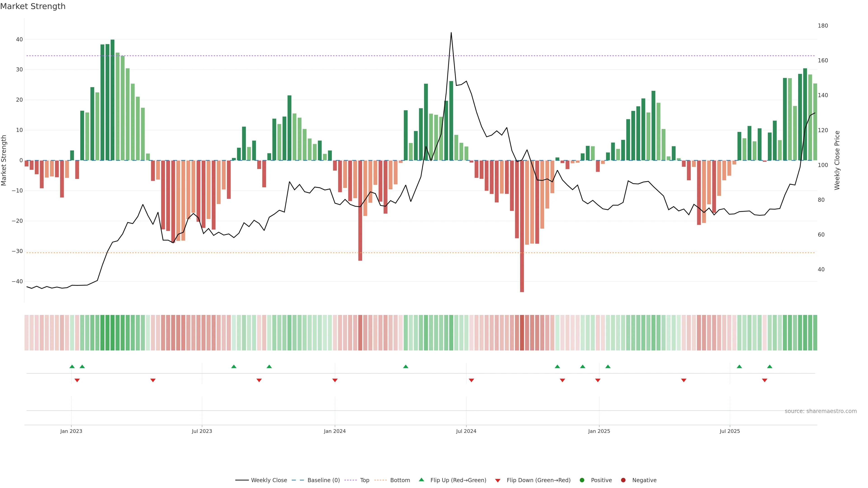Toggle the Flip Up (Red→Green) legend label
Viewport: 868px width, 488px height.
[x=458, y=480]
